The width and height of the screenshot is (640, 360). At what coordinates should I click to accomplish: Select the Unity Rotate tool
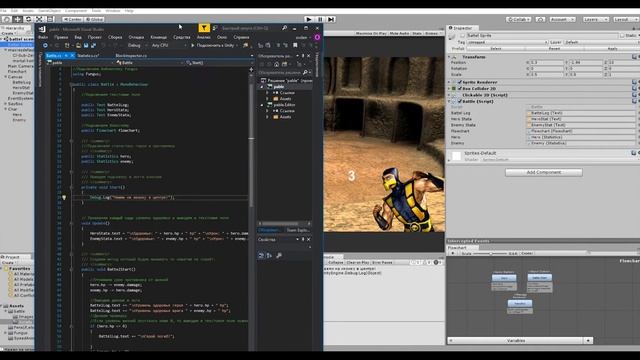(28, 19)
